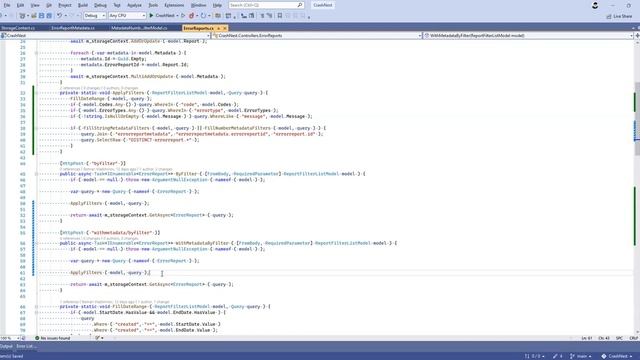This screenshot has width=640, height=360.
Task: Click the Save icon in toolbar
Action: (42, 16)
